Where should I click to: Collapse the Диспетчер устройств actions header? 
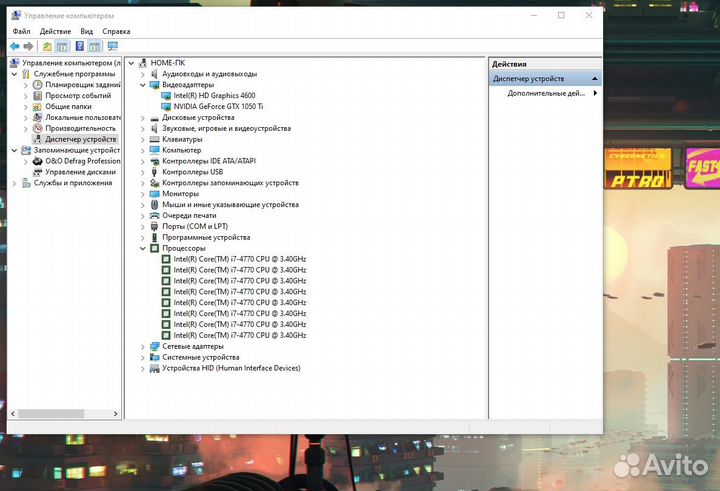pyautogui.click(x=595, y=78)
